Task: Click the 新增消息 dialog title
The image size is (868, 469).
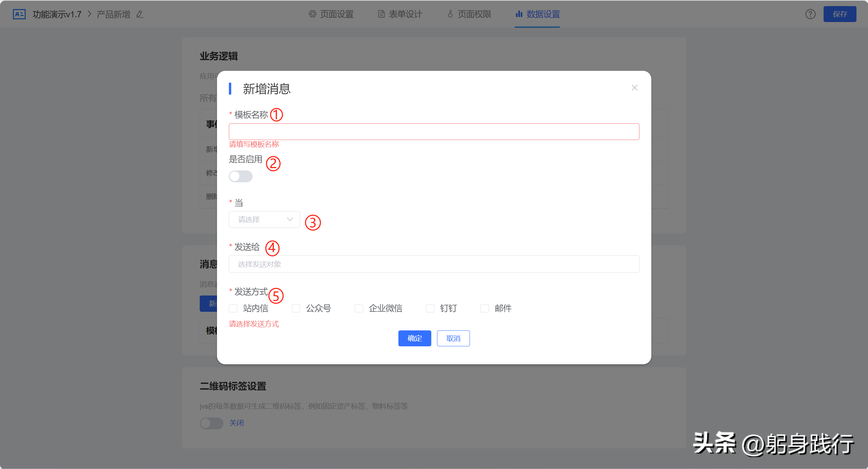Action: pos(267,89)
